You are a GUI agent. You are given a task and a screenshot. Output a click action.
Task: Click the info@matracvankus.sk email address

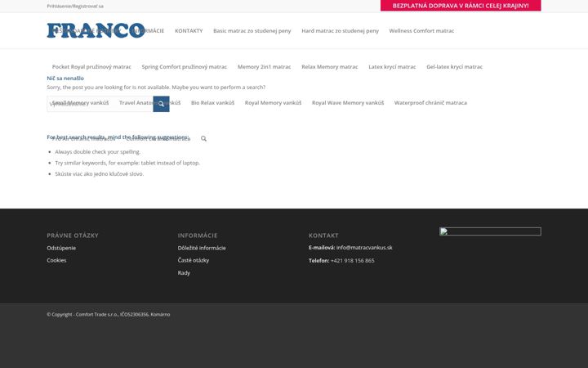click(x=364, y=248)
